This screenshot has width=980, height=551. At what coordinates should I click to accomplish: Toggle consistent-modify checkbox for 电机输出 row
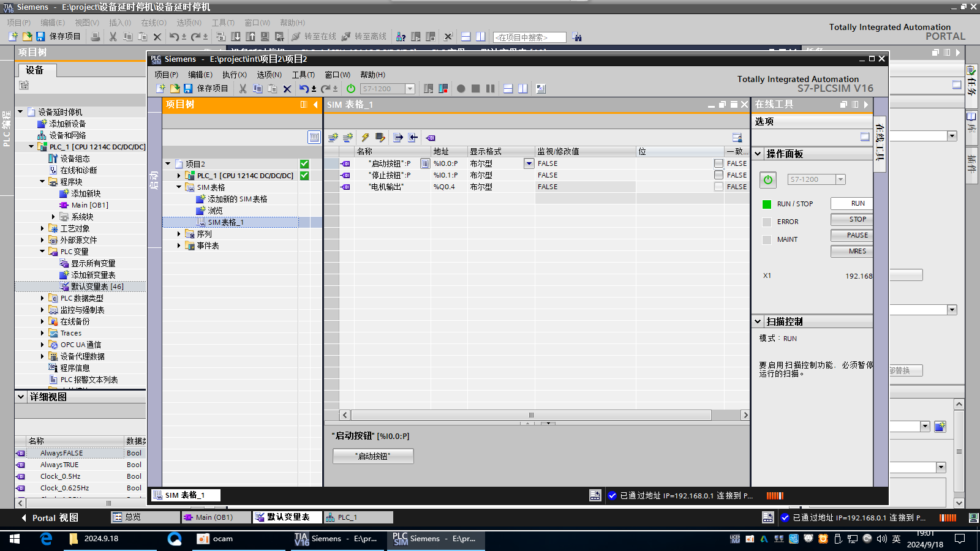coord(718,187)
